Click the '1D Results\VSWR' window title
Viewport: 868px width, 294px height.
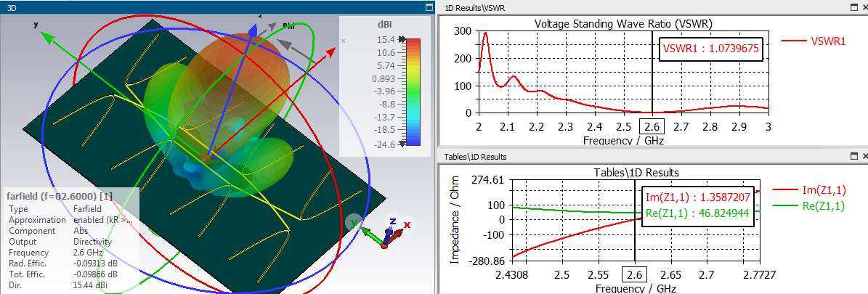(x=474, y=8)
